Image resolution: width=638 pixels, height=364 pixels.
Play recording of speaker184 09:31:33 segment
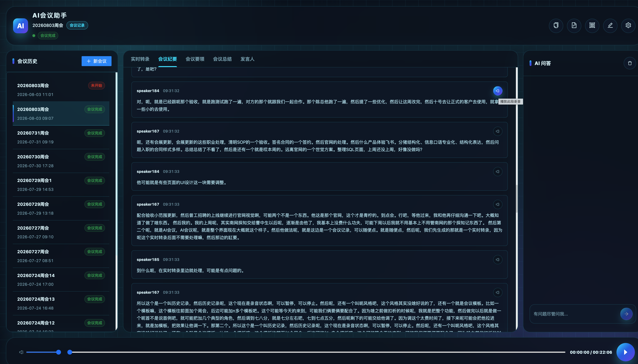498,171
